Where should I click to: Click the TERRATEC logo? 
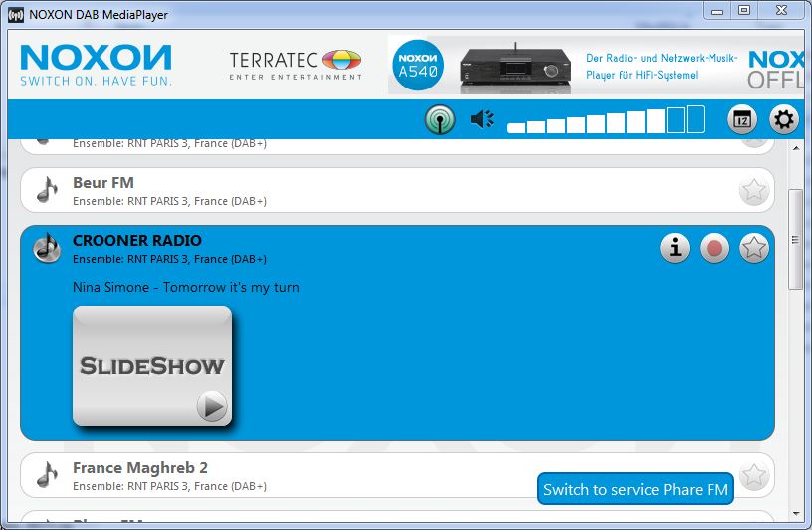(x=296, y=65)
